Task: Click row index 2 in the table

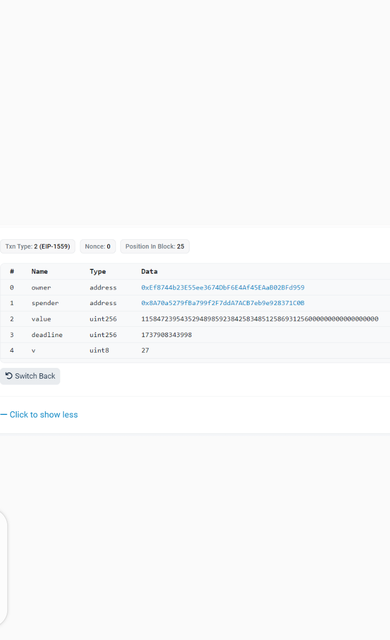Action: click(12, 319)
